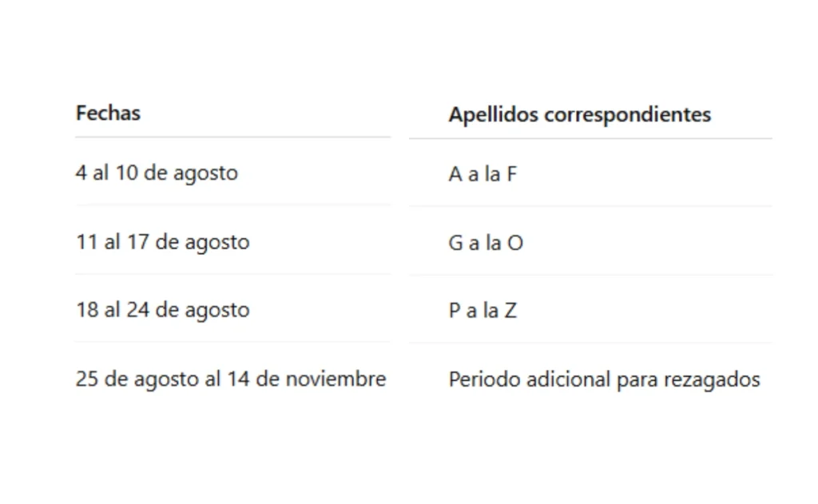
Task: Click the word rezagados in last row
Action: (712, 381)
